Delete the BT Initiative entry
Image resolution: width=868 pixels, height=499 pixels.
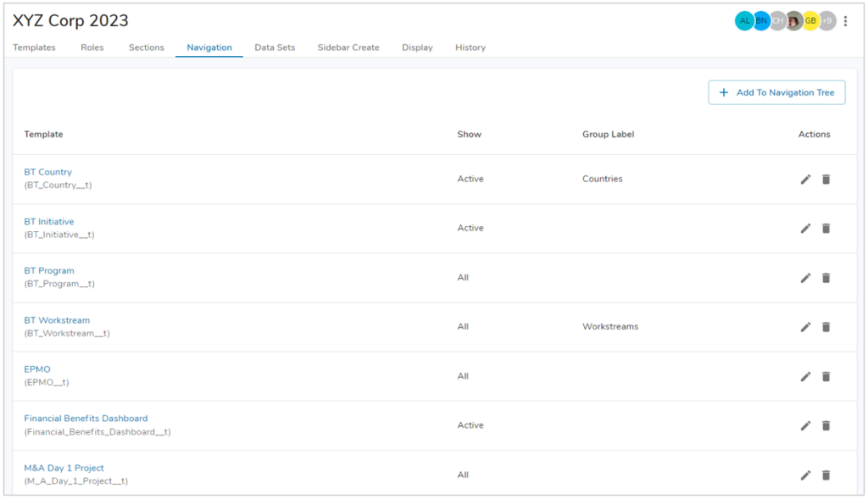tap(826, 228)
